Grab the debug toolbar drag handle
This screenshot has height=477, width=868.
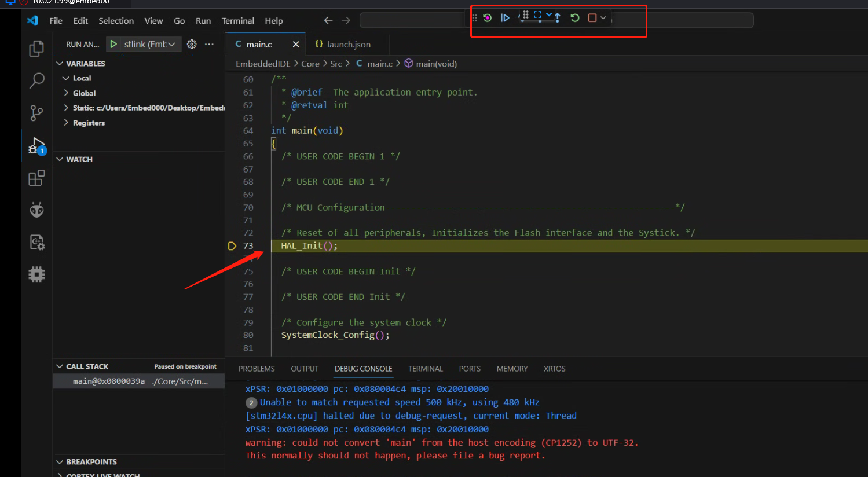click(x=475, y=18)
